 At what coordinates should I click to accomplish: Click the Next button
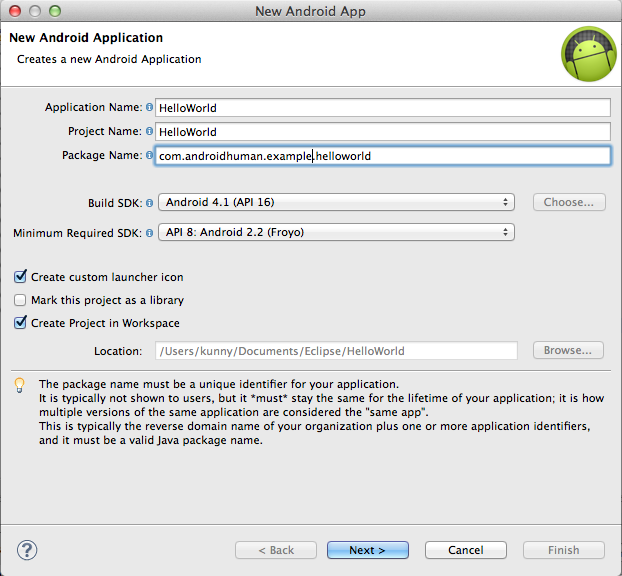(x=368, y=550)
